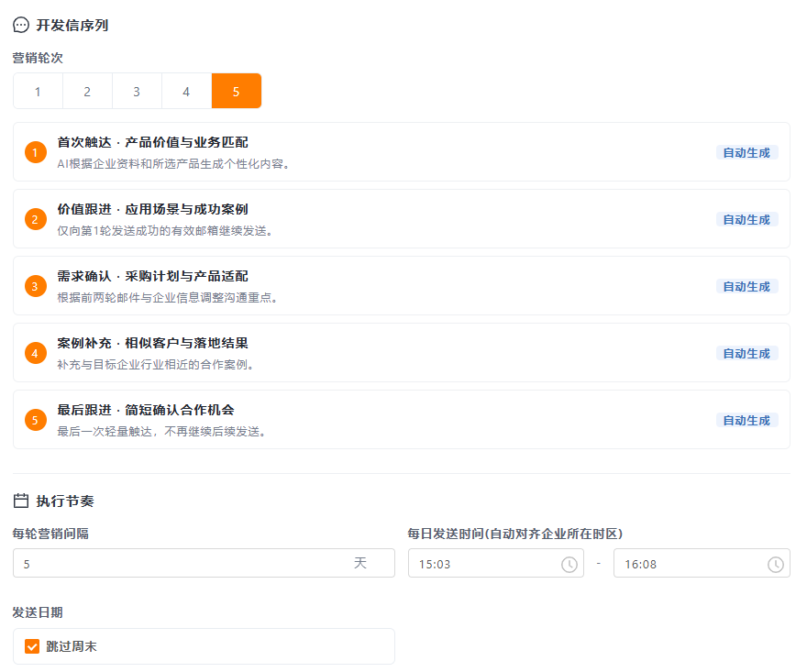Click 自动生成 tag on 价值跟进 row
The width and height of the screenshot is (807, 672).
point(746,220)
